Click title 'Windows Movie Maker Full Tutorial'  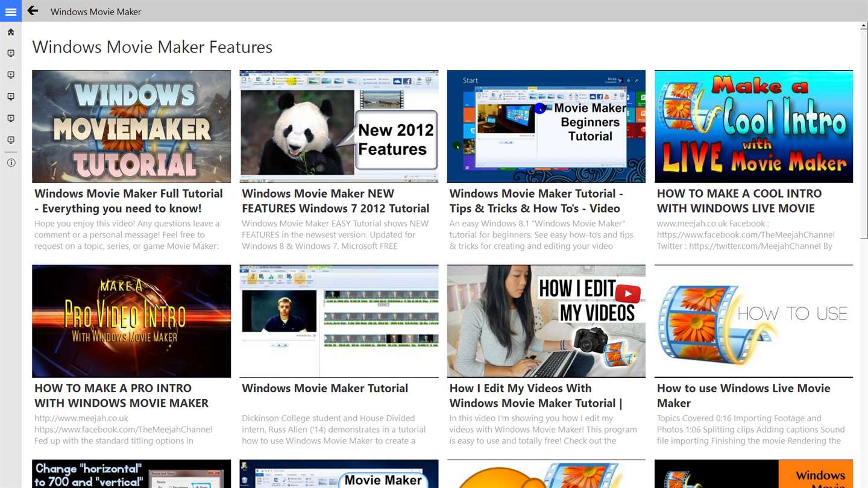[128, 201]
